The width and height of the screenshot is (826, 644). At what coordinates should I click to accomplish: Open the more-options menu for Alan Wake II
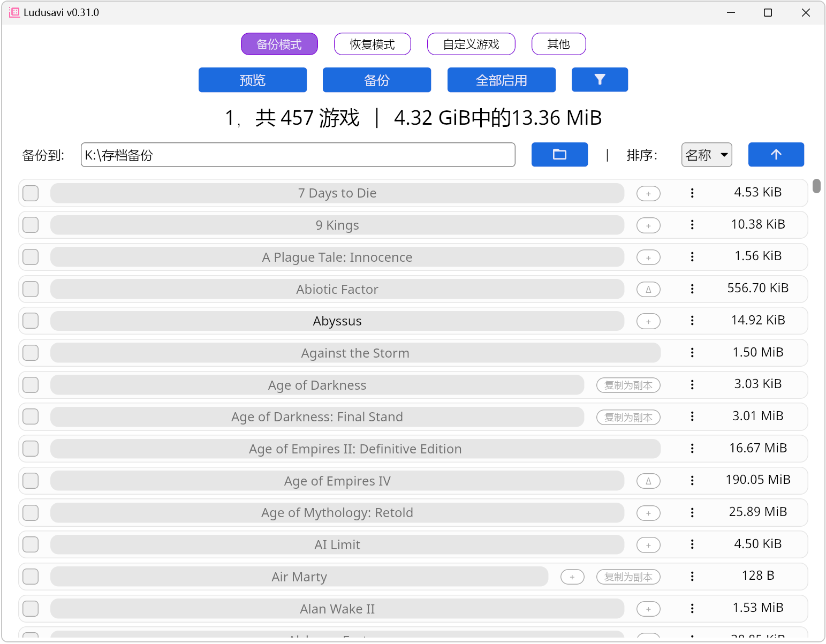coord(692,609)
